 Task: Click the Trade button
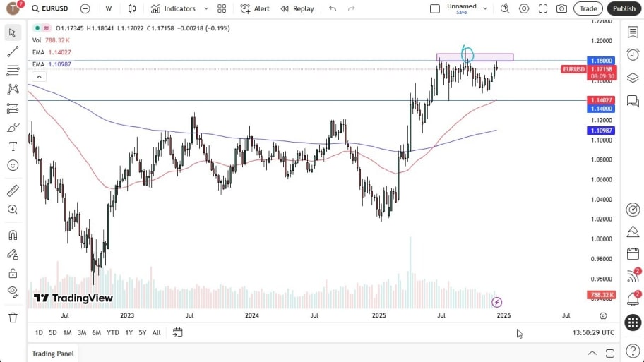[x=588, y=8]
